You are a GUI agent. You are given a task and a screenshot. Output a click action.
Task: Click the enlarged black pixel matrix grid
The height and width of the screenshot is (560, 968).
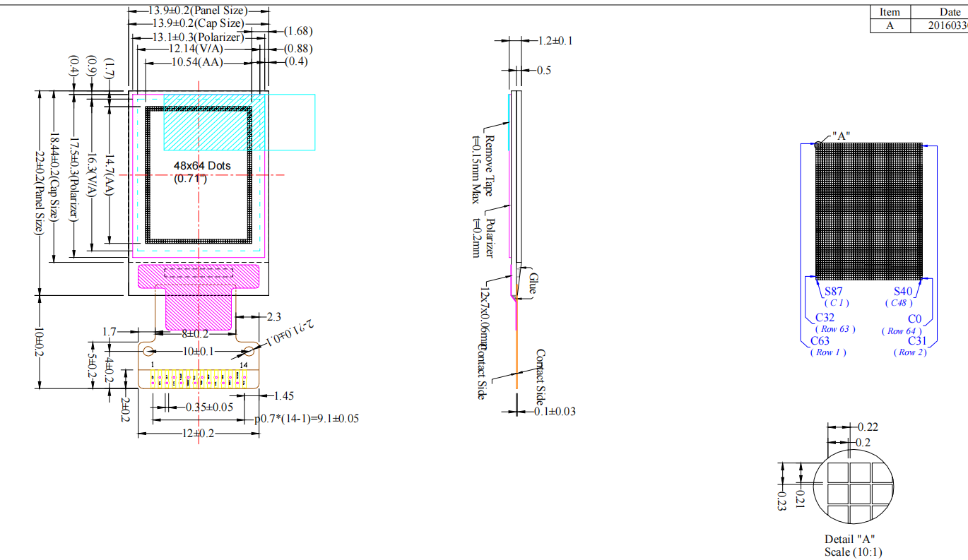coord(869,210)
